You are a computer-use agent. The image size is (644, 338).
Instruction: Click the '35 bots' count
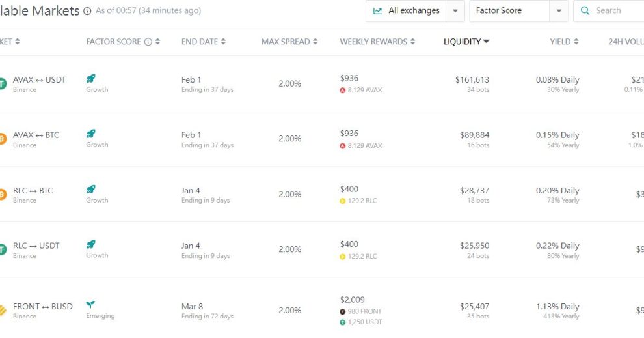click(478, 317)
